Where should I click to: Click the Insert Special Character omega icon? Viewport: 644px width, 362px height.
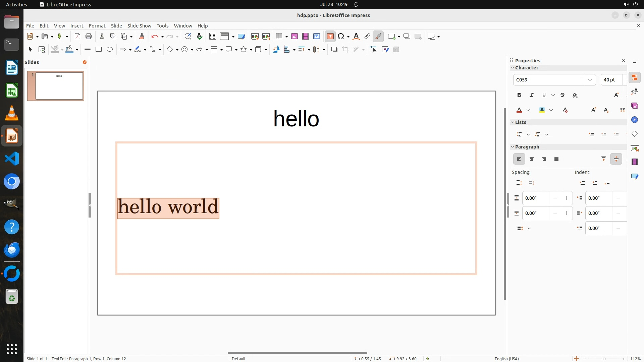coord(341,37)
